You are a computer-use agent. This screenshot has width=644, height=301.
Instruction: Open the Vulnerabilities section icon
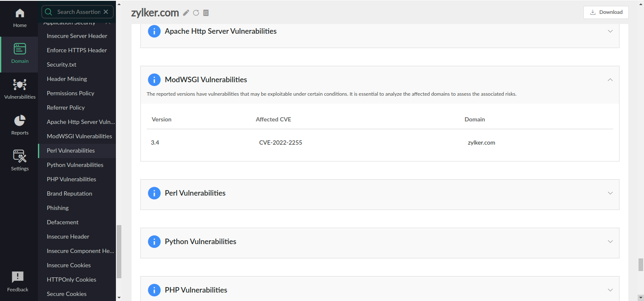[20, 89]
